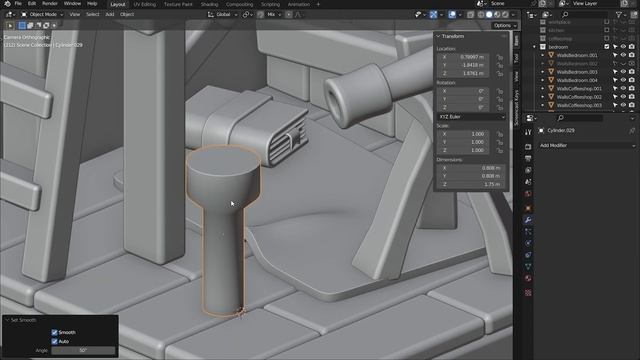The height and width of the screenshot is (360, 640).
Task: Open the XYZ Euler rotation mode dropdown
Action: tap(471, 117)
